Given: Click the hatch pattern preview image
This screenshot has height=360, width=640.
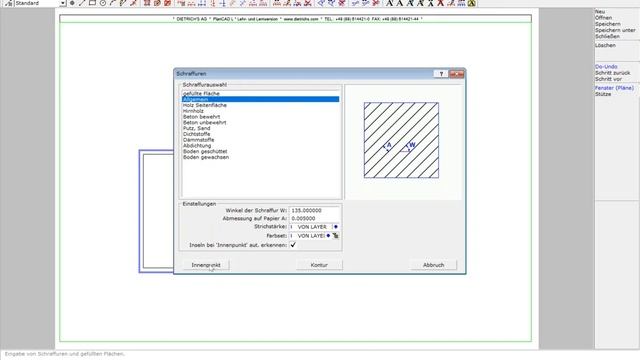Looking at the screenshot, I should point(401,140).
